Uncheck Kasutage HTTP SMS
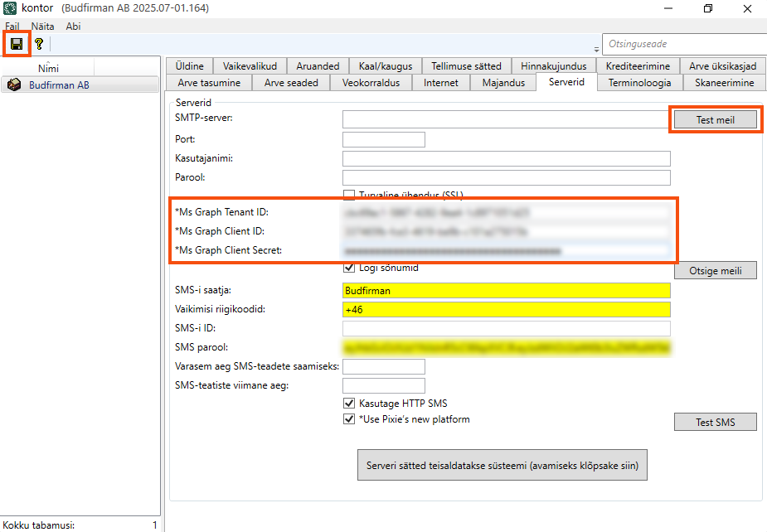Viewport: 767px width, 532px height. (x=349, y=403)
